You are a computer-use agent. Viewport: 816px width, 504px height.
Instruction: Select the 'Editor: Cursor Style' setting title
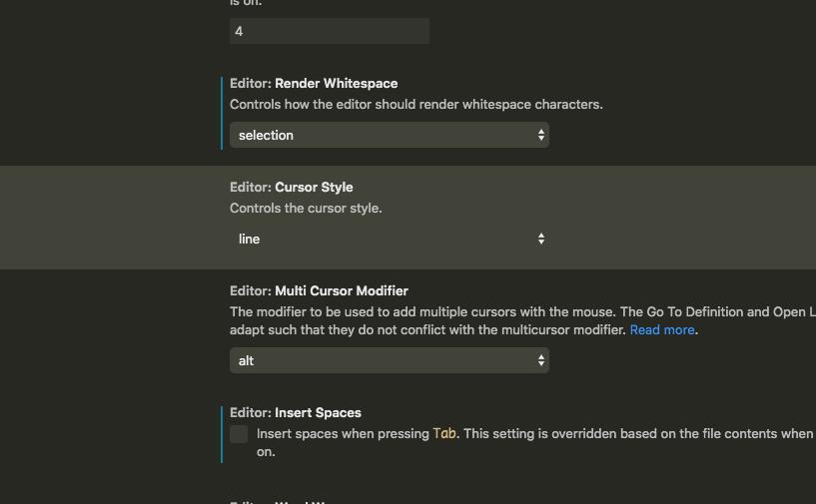click(291, 187)
